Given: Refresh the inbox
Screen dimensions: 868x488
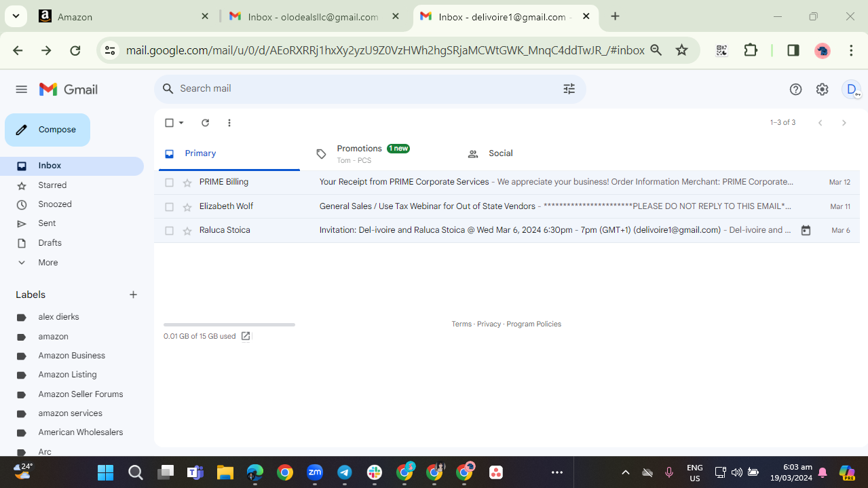Looking at the screenshot, I should pos(205,123).
